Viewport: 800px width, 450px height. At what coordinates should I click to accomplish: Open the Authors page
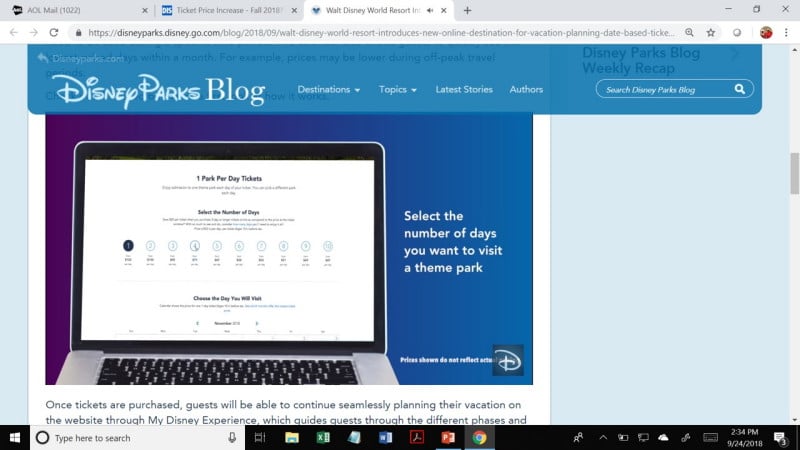tap(526, 89)
